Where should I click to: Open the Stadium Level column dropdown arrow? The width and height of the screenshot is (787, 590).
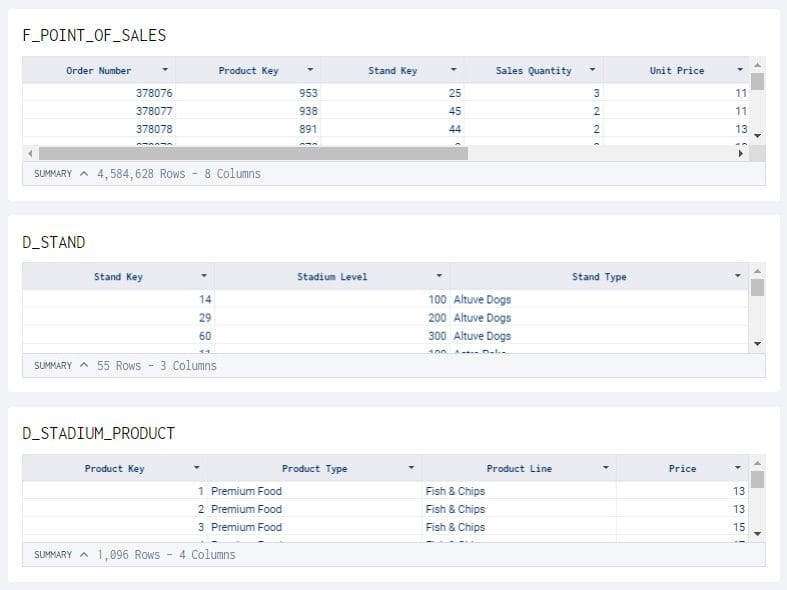pyautogui.click(x=439, y=276)
